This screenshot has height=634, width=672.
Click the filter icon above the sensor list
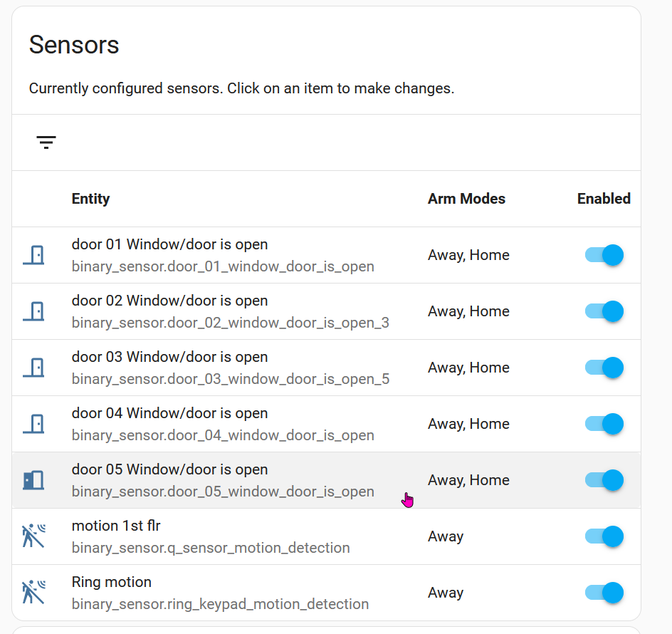(x=46, y=142)
